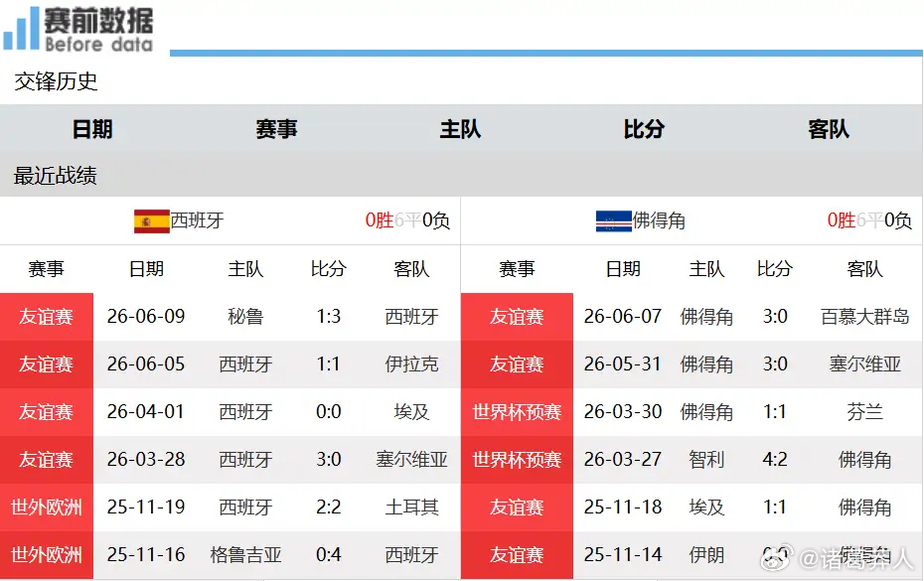Click the Spain flag icon
The image size is (924, 581).
(151, 221)
